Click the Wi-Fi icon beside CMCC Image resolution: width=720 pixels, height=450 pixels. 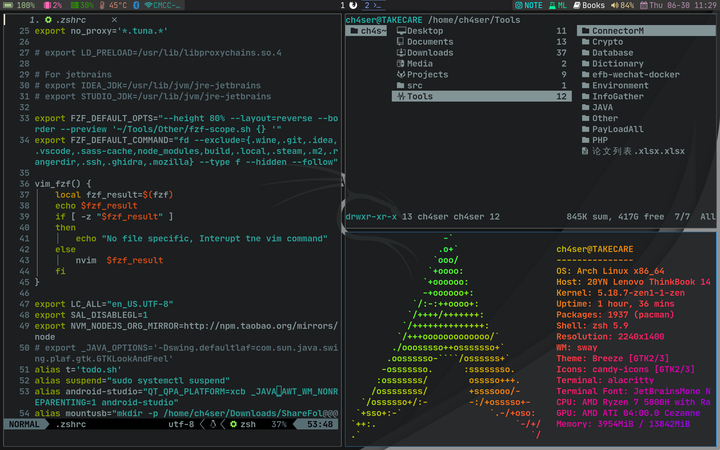[148, 6]
